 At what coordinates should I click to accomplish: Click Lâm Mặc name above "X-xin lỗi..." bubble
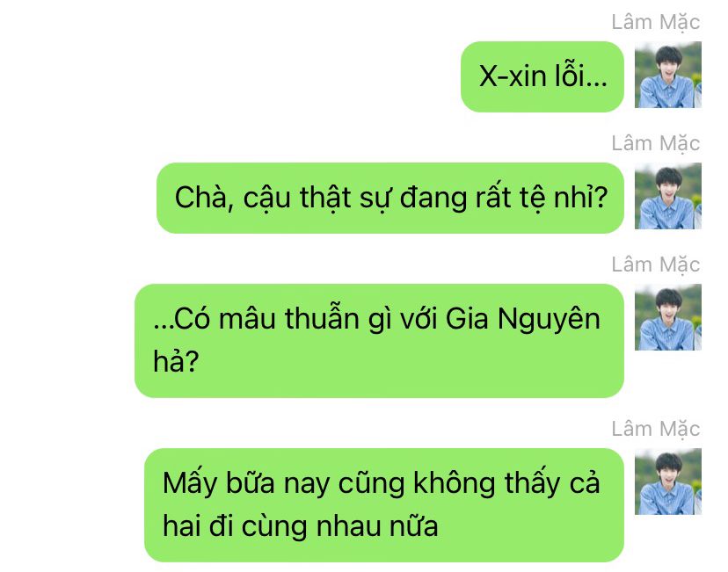coord(656,22)
